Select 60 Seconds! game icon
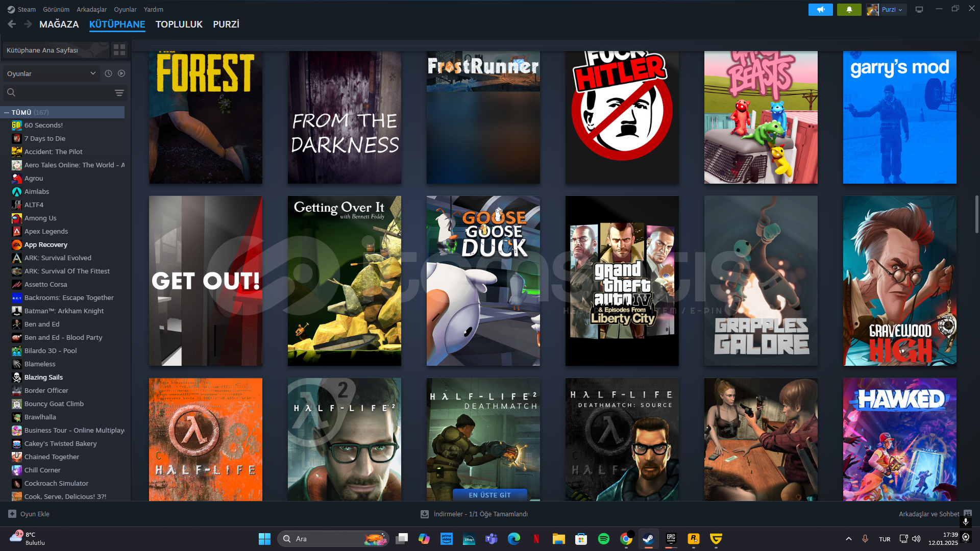Viewport: 980px width, 551px height. (17, 125)
